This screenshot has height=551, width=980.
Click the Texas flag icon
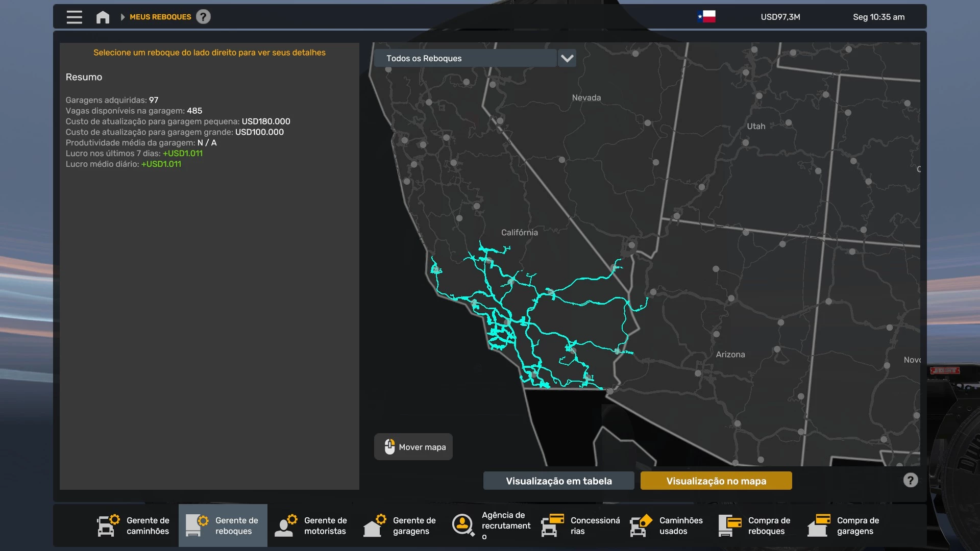click(706, 17)
